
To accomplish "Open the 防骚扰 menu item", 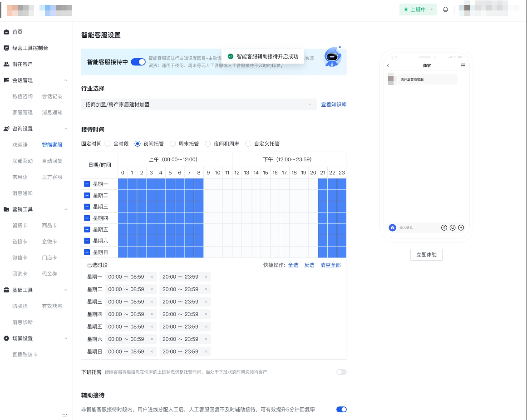I will (x=20, y=306).
